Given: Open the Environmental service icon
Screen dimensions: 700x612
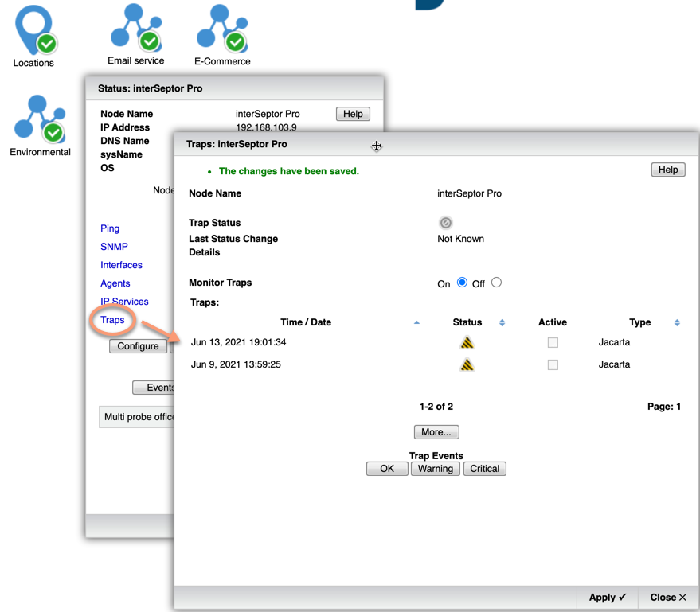Looking at the screenshot, I should (40, 119).
